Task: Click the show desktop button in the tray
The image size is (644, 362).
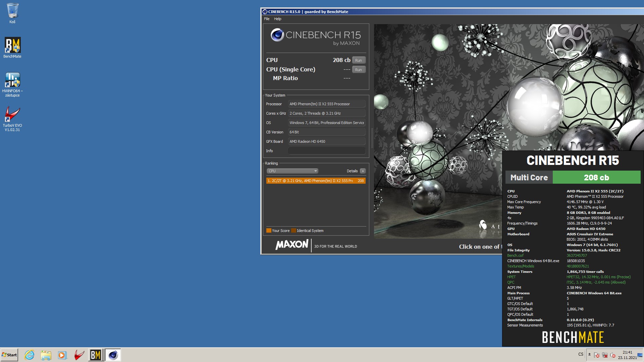Action: [x=640, y=355]
